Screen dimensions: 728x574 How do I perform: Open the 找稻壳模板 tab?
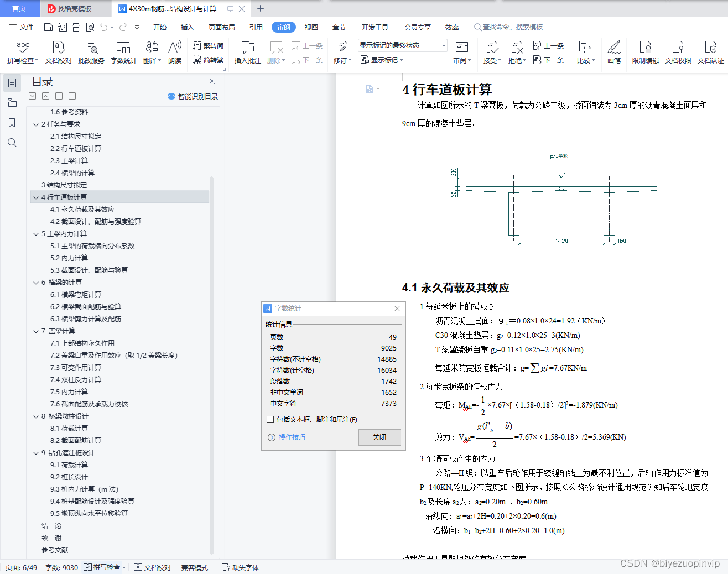75,8
